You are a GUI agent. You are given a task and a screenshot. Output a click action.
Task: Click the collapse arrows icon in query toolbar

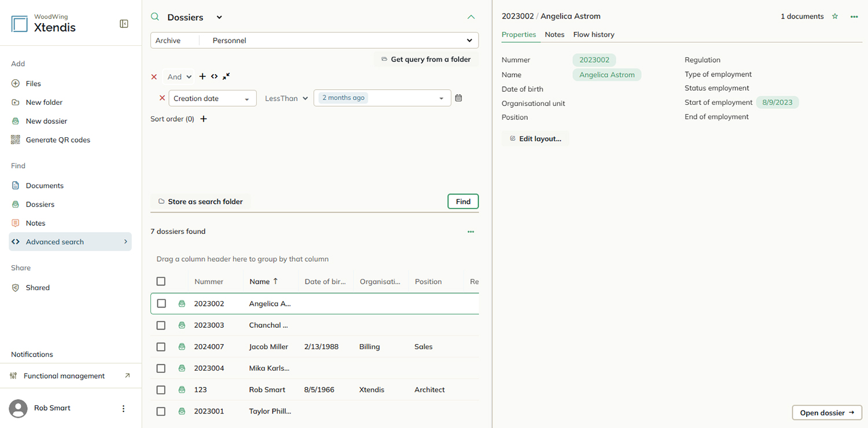tap(226, 76)
